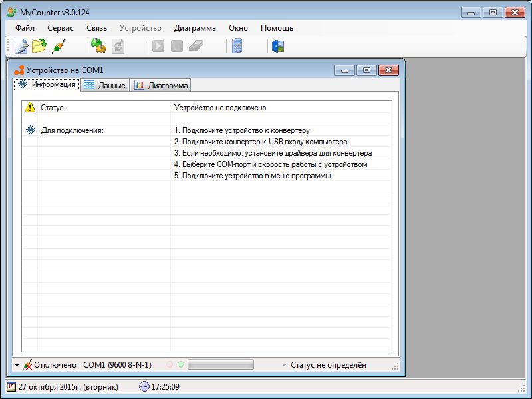Click the toolbar drag grip handle
The image size is (532, 399).
coord(8,46)
